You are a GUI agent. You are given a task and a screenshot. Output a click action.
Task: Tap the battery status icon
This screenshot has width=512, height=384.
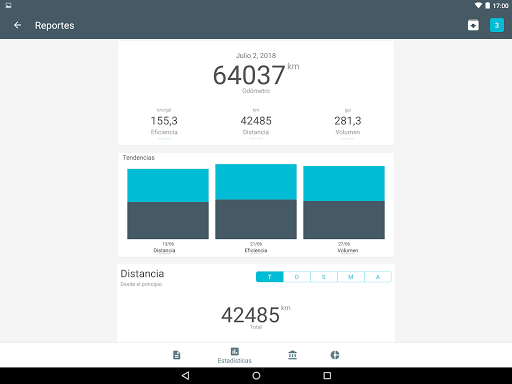tap(487, 5)
